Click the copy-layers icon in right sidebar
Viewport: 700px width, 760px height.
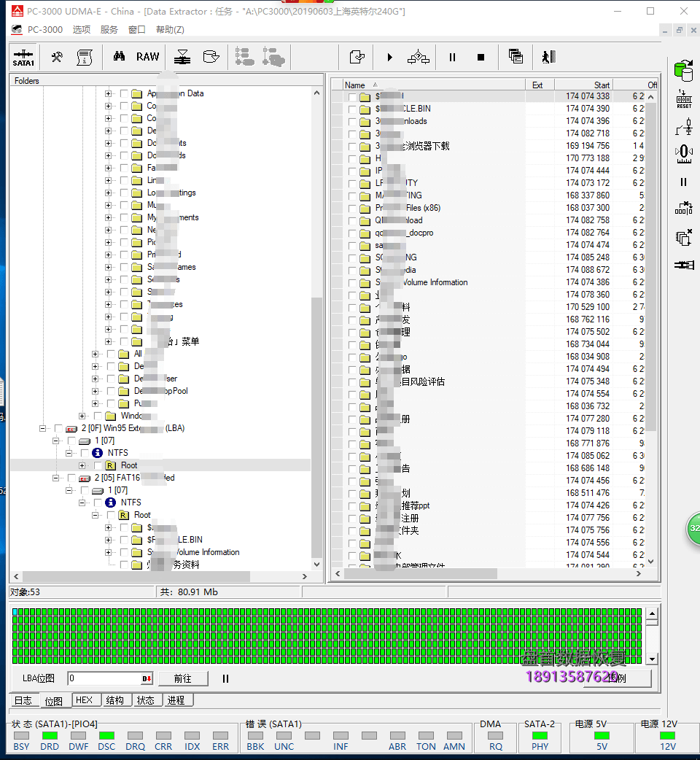[683, 238]
